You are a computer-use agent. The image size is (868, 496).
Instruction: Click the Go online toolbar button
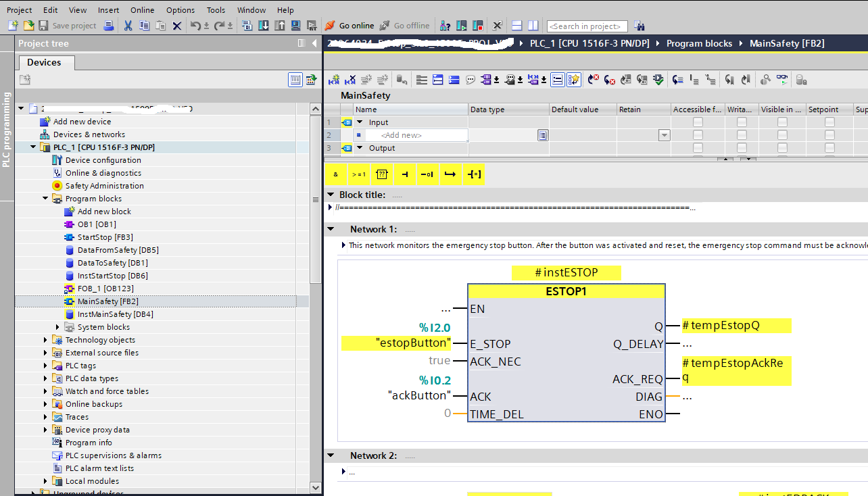click(x=349, y=26)
